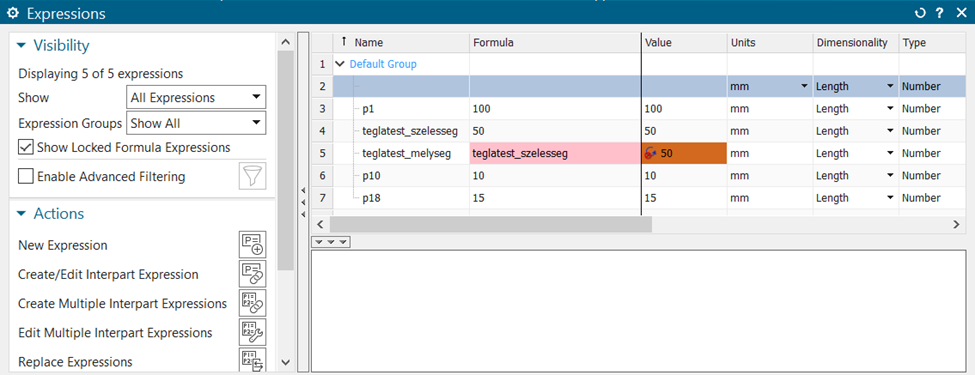The height and width of the screenshot is (375, 975).
Task: Click the triple-arrow panel collapse handle
Action: (303, 202)
